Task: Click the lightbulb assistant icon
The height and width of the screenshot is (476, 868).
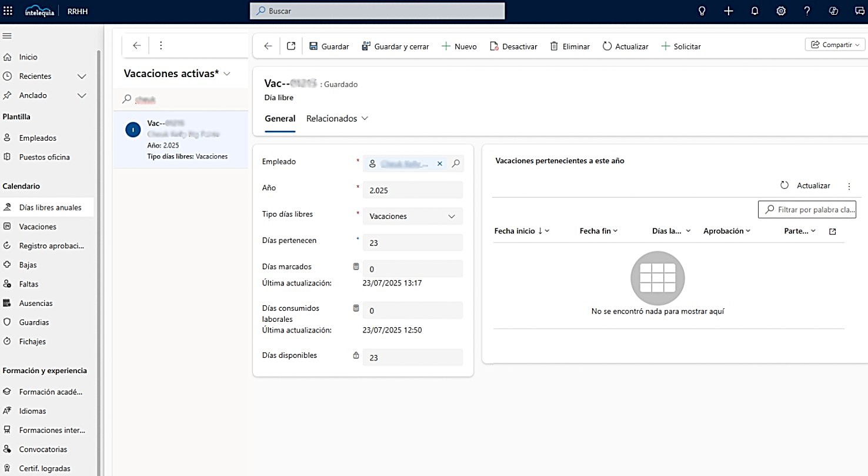Action: (x=702, y=11)
